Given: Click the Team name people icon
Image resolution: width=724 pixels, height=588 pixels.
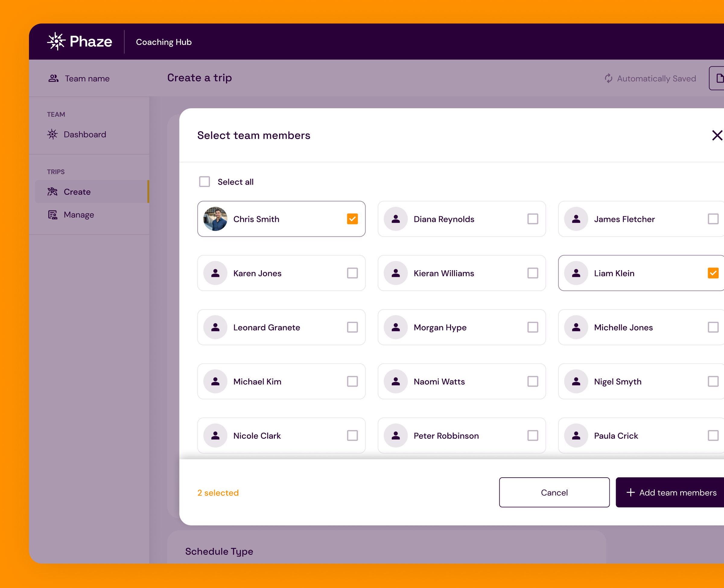Looking at the screenshot, I should (53, 79).
